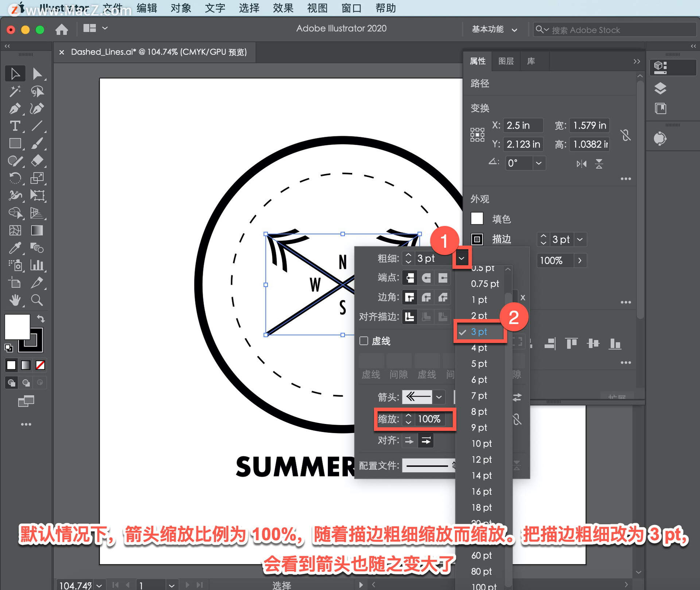700x590 pixels.
Task: Expand the panel collapse double arrow
Action: (x=637, y=61)
